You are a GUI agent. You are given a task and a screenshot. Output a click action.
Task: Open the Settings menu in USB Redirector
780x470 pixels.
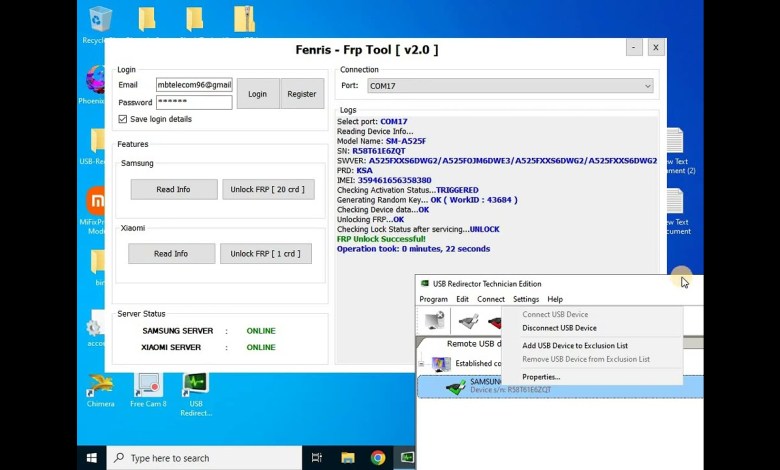pos(526,299)
